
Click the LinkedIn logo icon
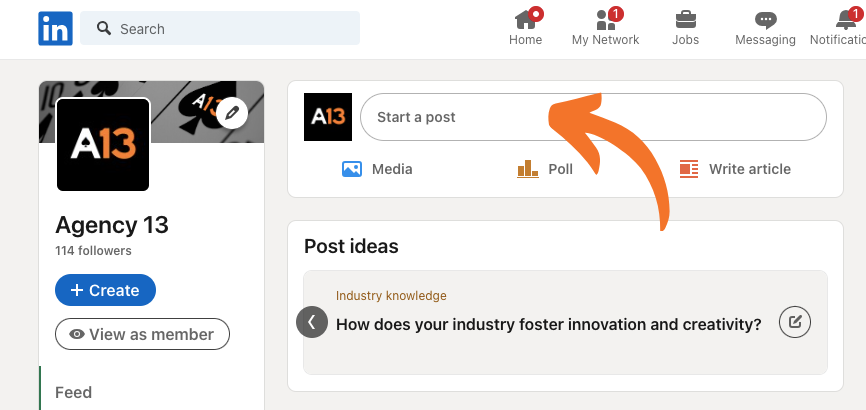point(55,29)
